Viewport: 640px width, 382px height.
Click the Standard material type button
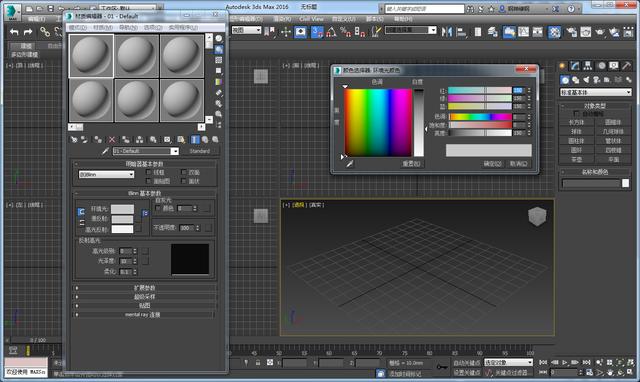click(x=200, y=151)
